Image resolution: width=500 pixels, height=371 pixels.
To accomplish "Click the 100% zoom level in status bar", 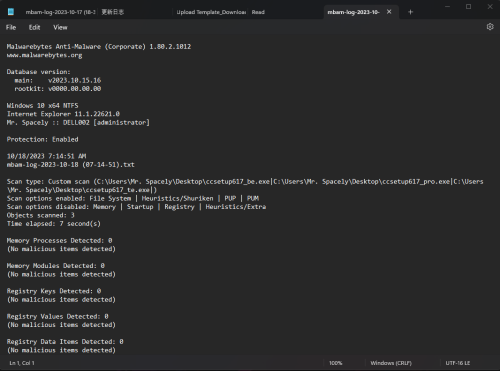I will tap(336, 363).
